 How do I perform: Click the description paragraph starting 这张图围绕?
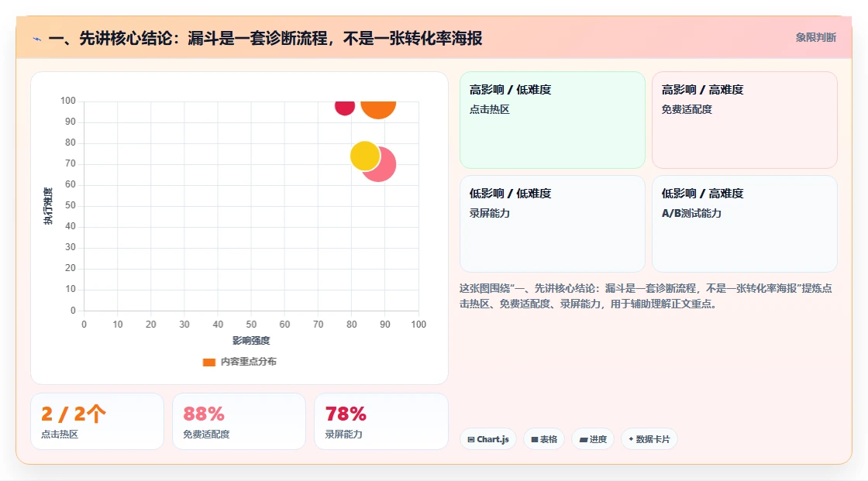pos(646,296)
